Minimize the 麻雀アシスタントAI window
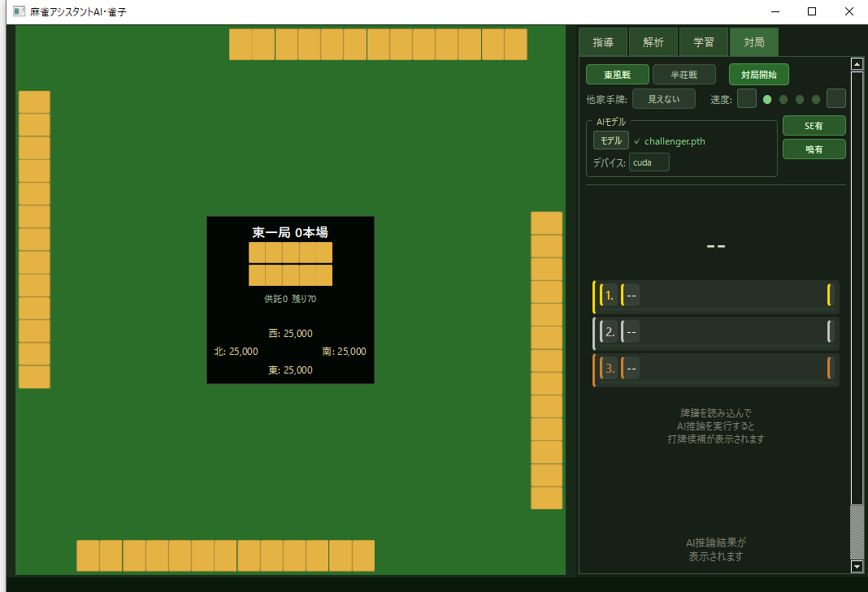 [x=775, y=11]
